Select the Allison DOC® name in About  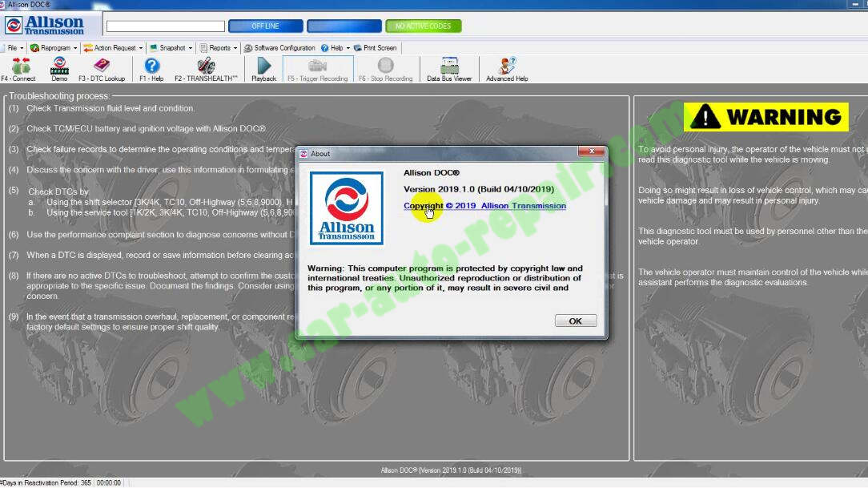(432, 173)
